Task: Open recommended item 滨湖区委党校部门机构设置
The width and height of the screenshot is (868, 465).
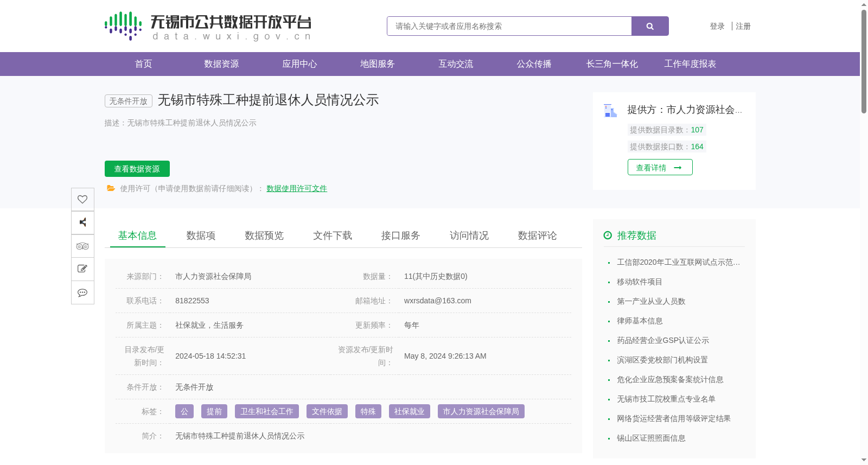Action: pos(662,360)
